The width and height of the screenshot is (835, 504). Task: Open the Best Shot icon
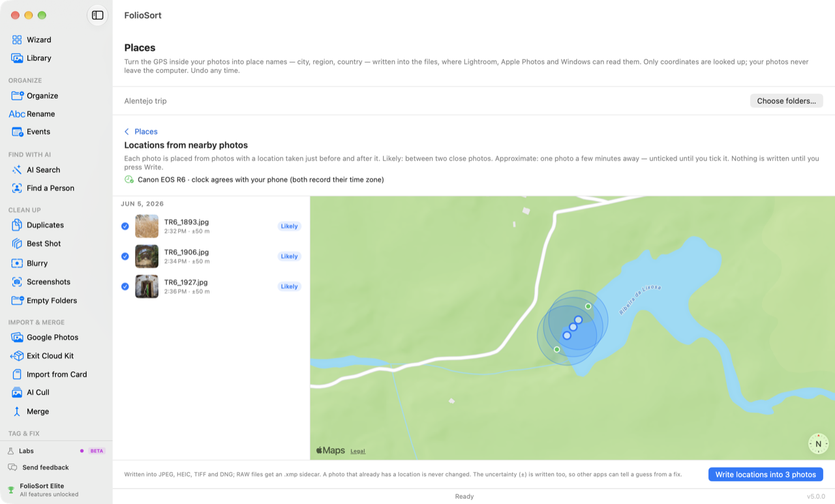tap(17, 244)
